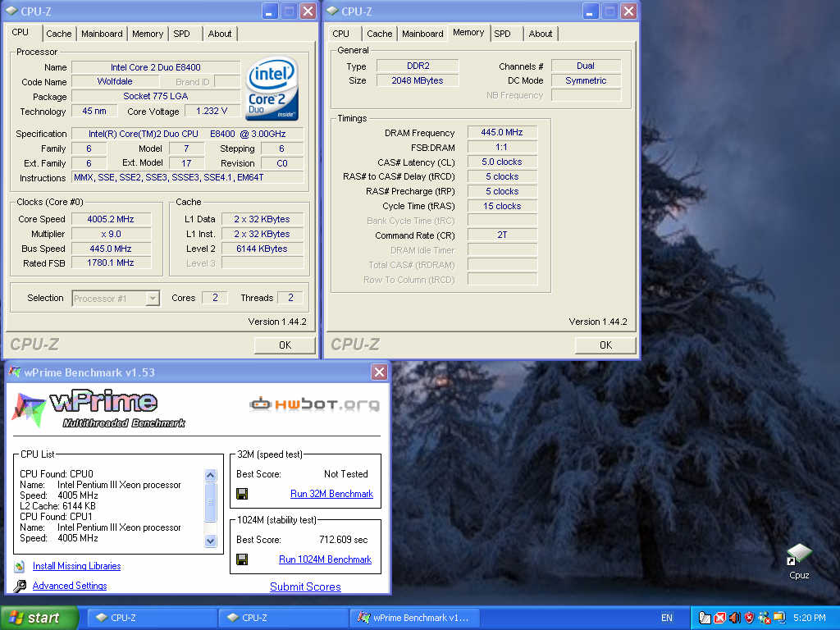Click CPU list scrollbar up arrow
Screen dimensions: 840x630
pyautogui.click(x=211, y=475)
